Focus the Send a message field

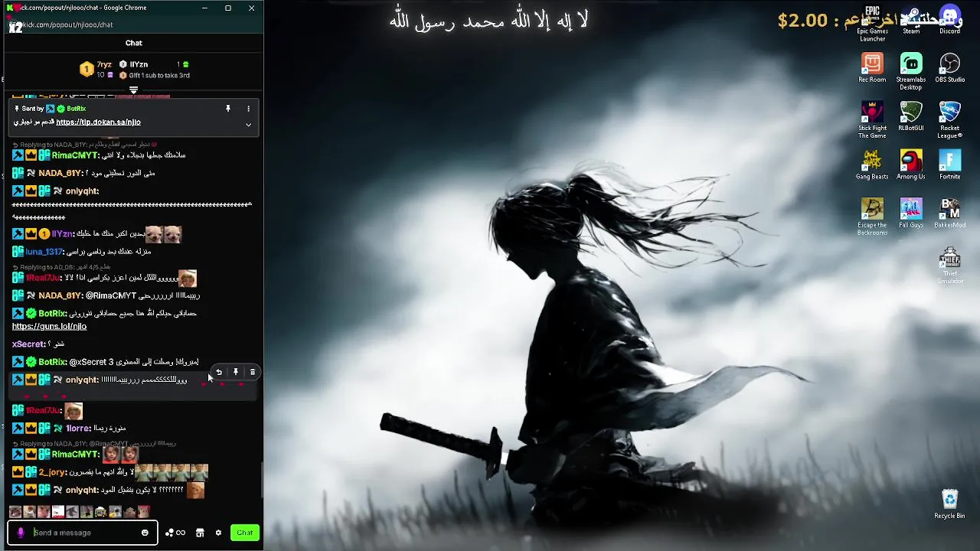84,533
